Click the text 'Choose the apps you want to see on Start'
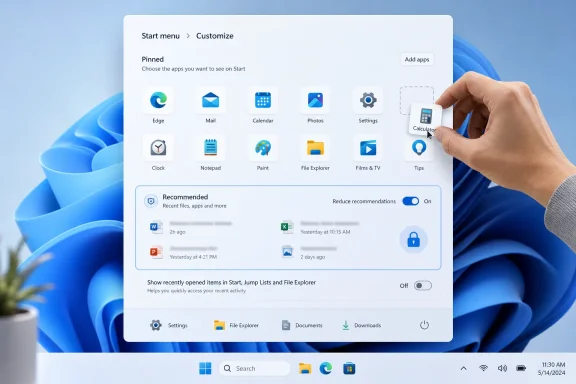The image size is (576, 384). point(193,69)
